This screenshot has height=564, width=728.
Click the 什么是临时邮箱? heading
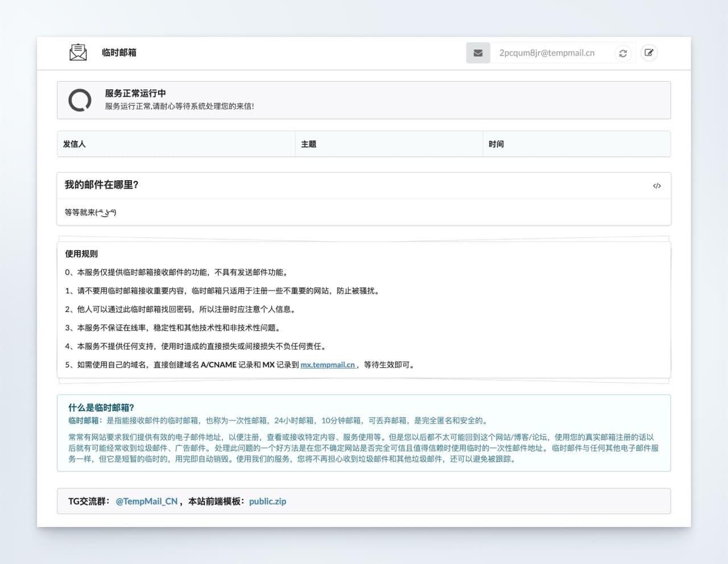[101, 408]
